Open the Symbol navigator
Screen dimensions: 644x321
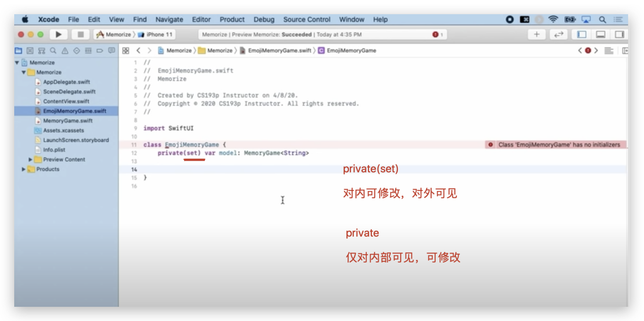click(x=42, y=51)
